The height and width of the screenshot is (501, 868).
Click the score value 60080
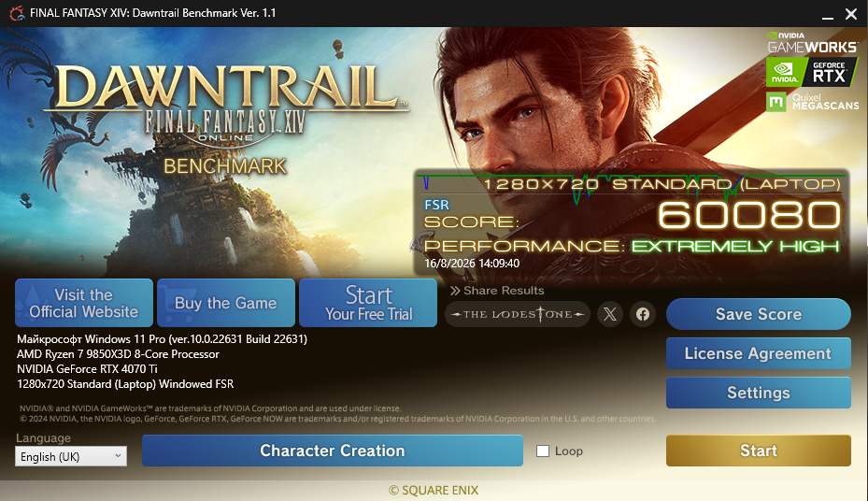[x=749, y=215]
